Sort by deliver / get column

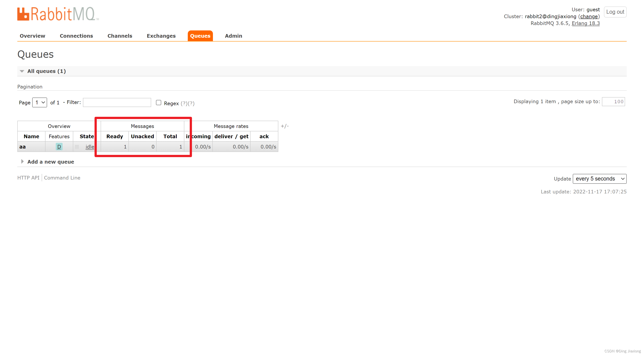click(x=231, y=136)
